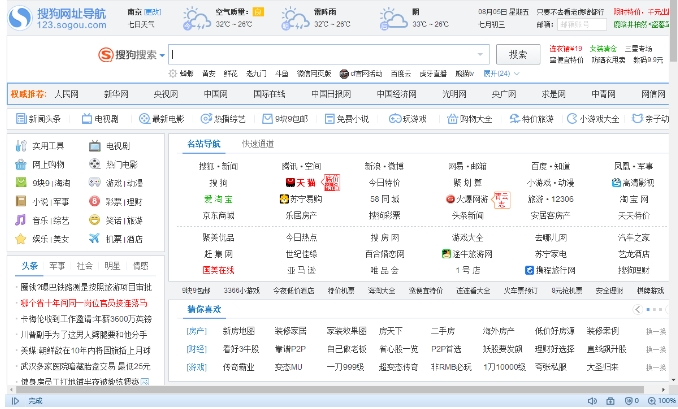Screen dimensions: 678x409
Task: Select the 社会 news tab
Action: click(x=84, y=266)
